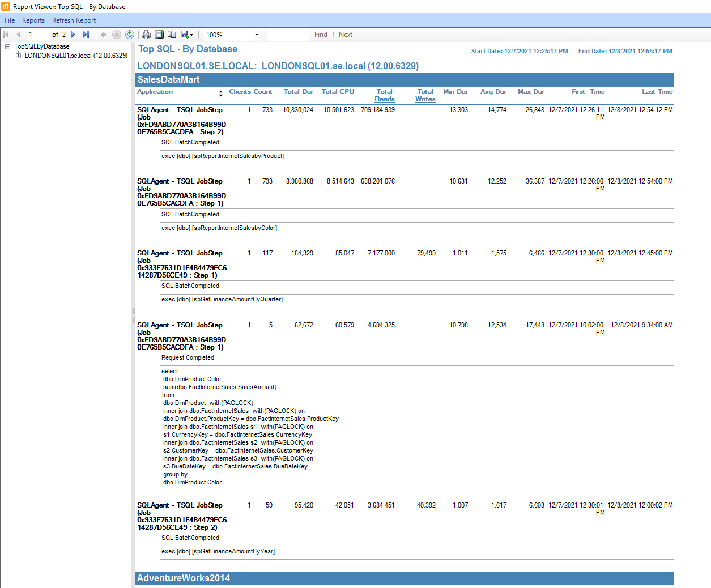Click exec [dbo].[spGetFinanceAmountByQuarter] text
711x588 pixels.
[x=222, y=299]
